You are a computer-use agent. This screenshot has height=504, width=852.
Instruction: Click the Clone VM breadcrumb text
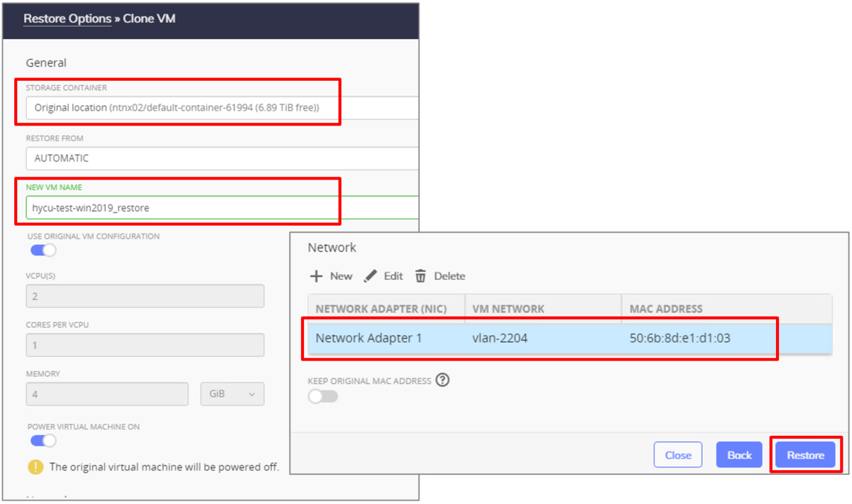tap(149, 18)
